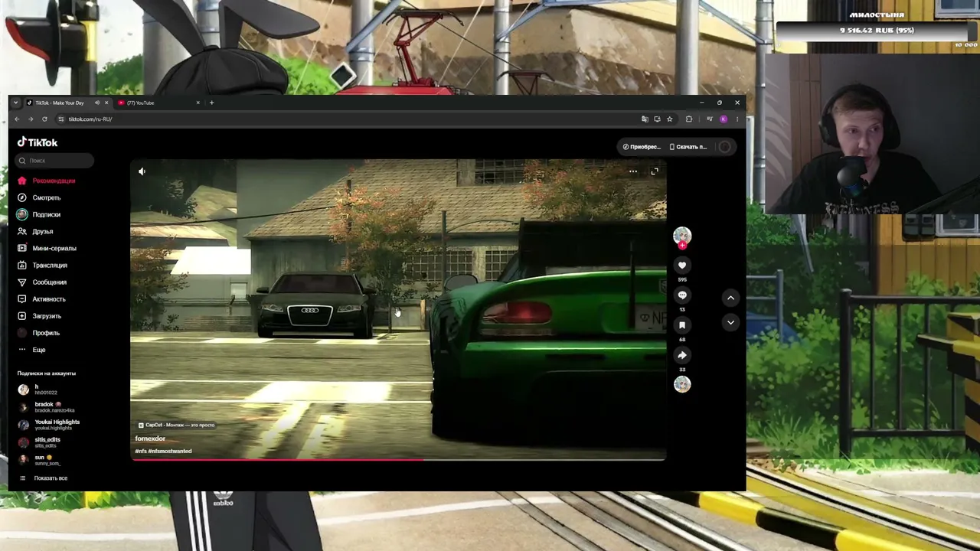Viewport: 980px width, 551px height.
Task: Open the video comments
Action: (x=682, y=295)
